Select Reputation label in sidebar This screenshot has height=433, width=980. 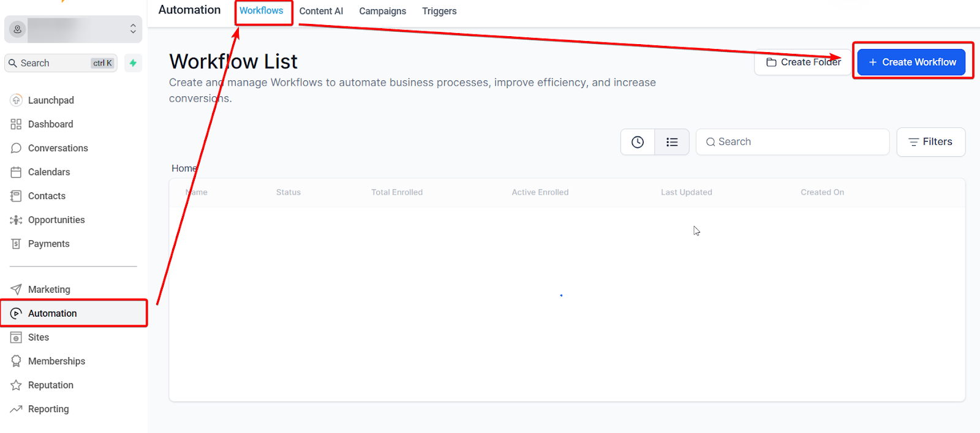tap(51, 385)
